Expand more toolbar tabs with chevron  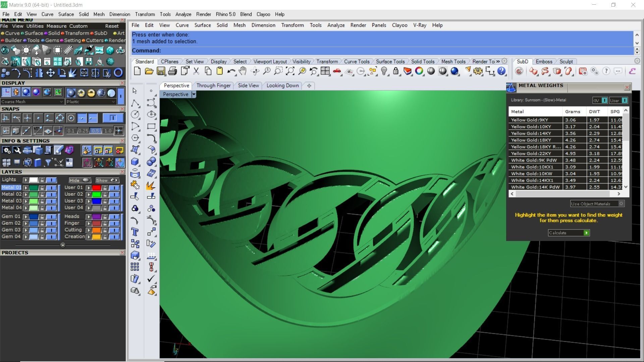[x=498, y=61]
